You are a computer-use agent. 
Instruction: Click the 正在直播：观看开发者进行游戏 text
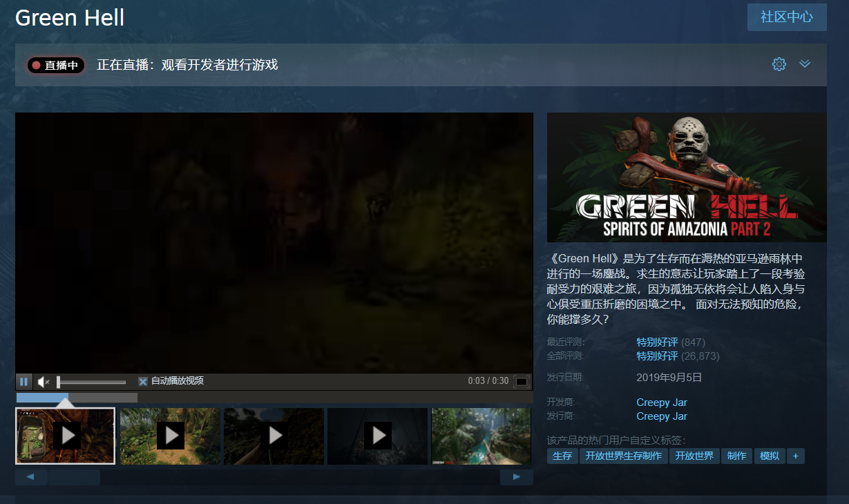[x=187, y=65]
